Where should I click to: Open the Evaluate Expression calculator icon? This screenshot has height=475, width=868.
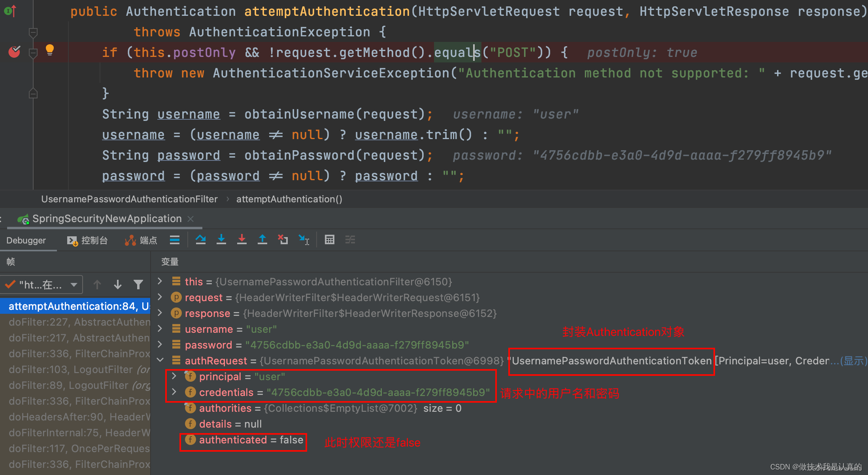[x=330, y=239]
